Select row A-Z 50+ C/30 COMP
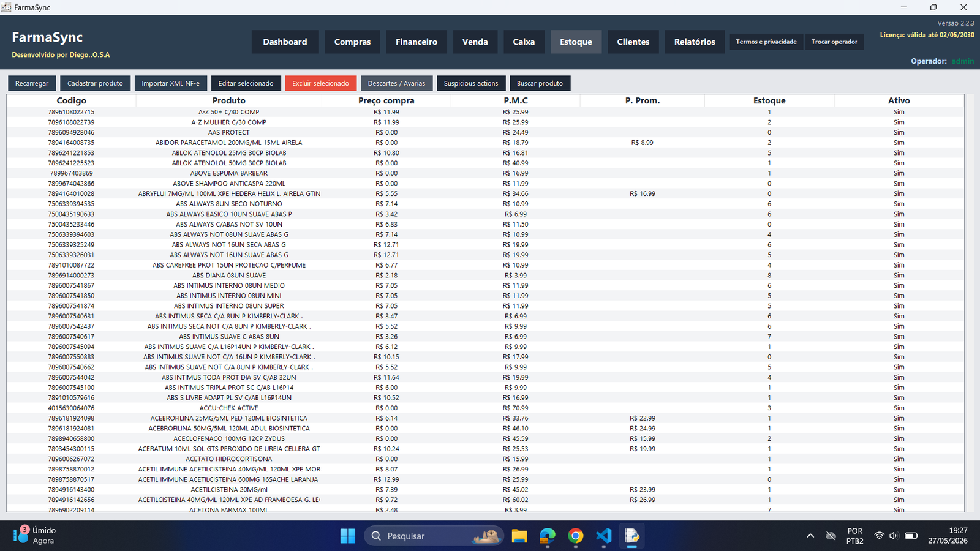This screenshot has width=980, height=551. (485, 112)
